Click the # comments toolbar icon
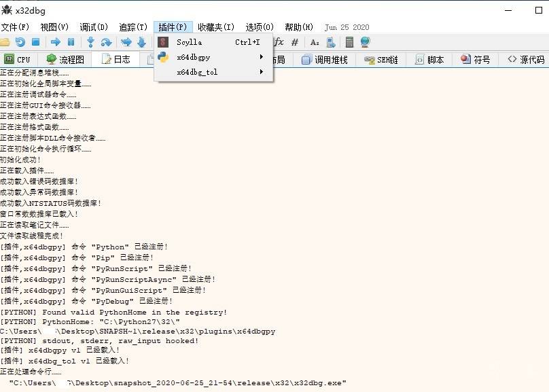This screenshot has height=392, width=549. pos(295,42)
